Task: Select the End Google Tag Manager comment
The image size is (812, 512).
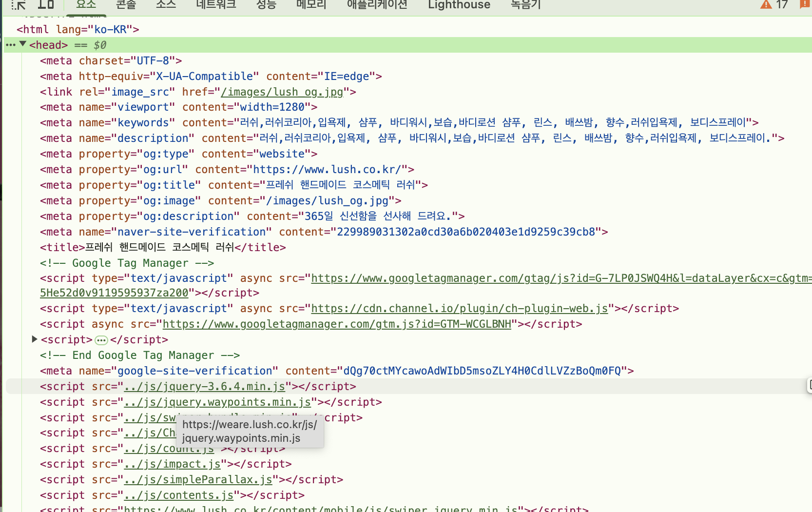Action: pyautogui.click(x=140, y=355)
